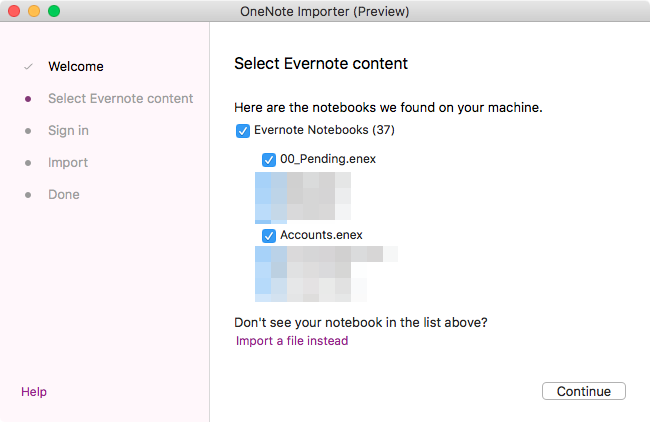The height and width of the screenshot is (422, 650).
Task: Click the purple bullet for Select Evernote content
Action: [x=28, y=99]
